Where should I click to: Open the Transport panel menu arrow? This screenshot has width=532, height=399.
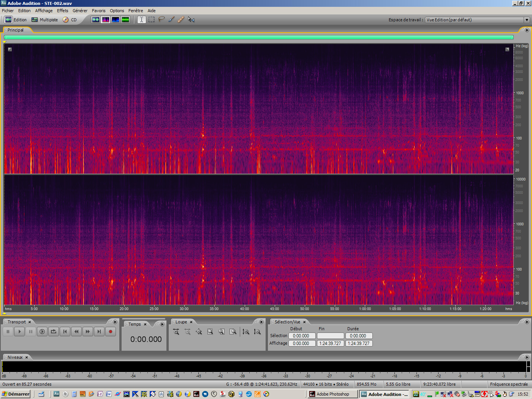(115, 321)
